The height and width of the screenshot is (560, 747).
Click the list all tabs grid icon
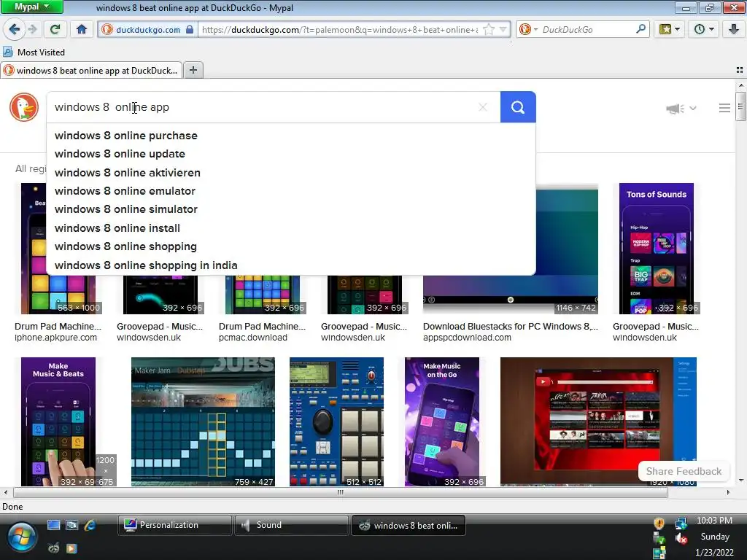pyautogui.click(x=740, y=70)
